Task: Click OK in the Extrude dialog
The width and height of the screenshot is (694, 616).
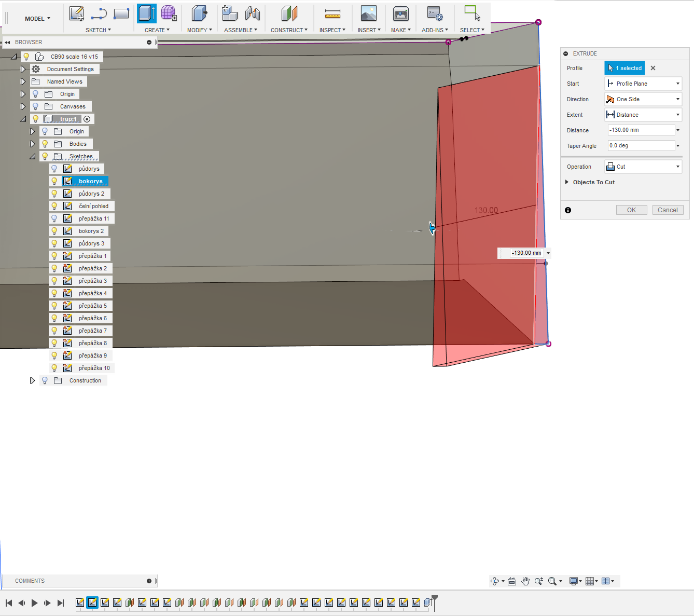Action: click(x=631, y=210)
